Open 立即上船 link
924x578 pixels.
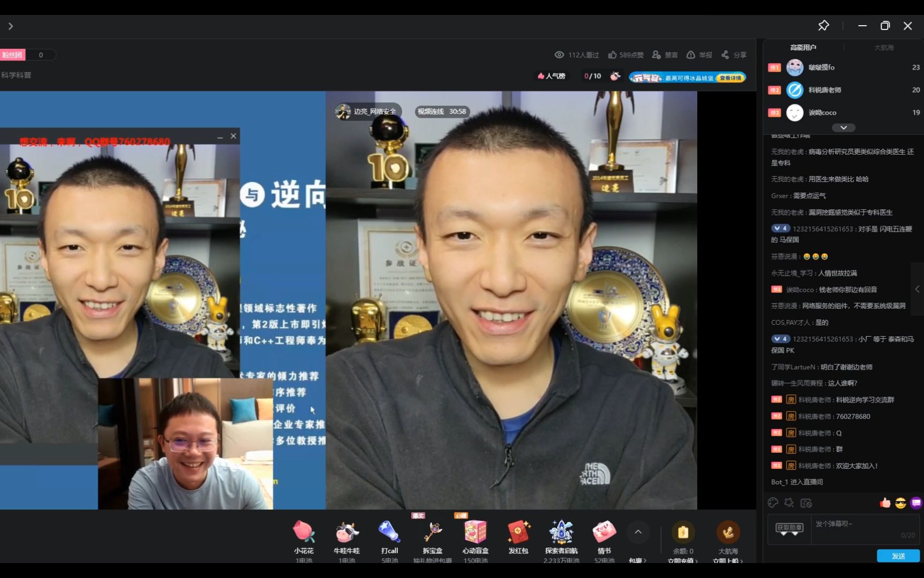[728, 560]
